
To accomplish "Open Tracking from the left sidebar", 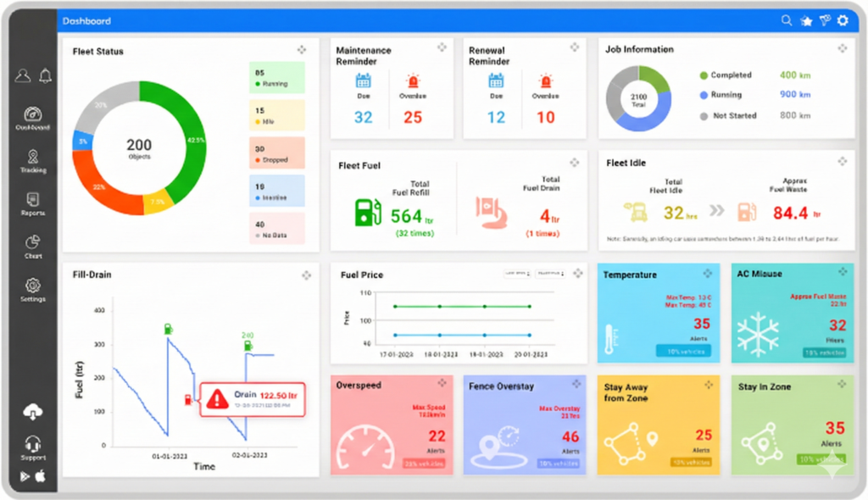I will 33,160.
